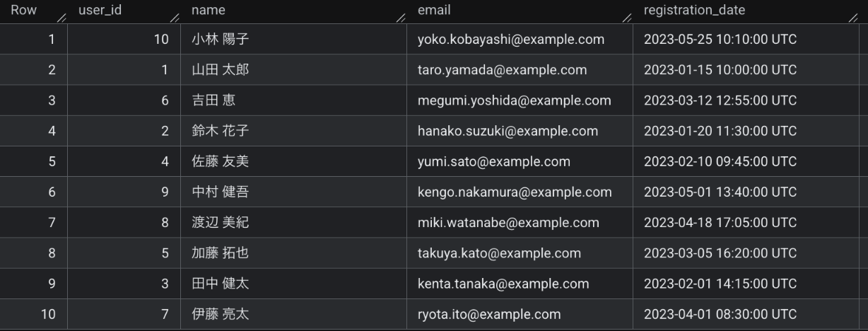Click the registration_date column header
Image resolution: width=868 pixels, height=331 pixels.
click(x=684, y=11)
